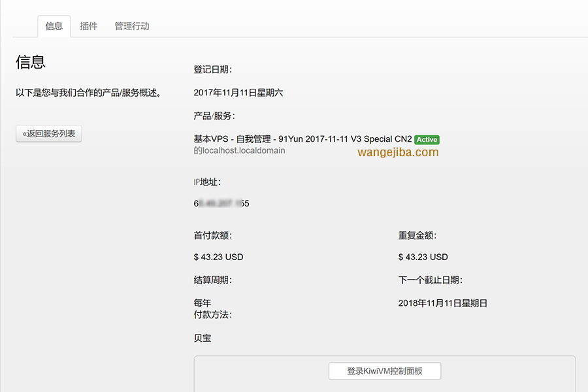
Task: Click the 2017年11月11日星期六 registration date
Action: (x=238, y=93)
